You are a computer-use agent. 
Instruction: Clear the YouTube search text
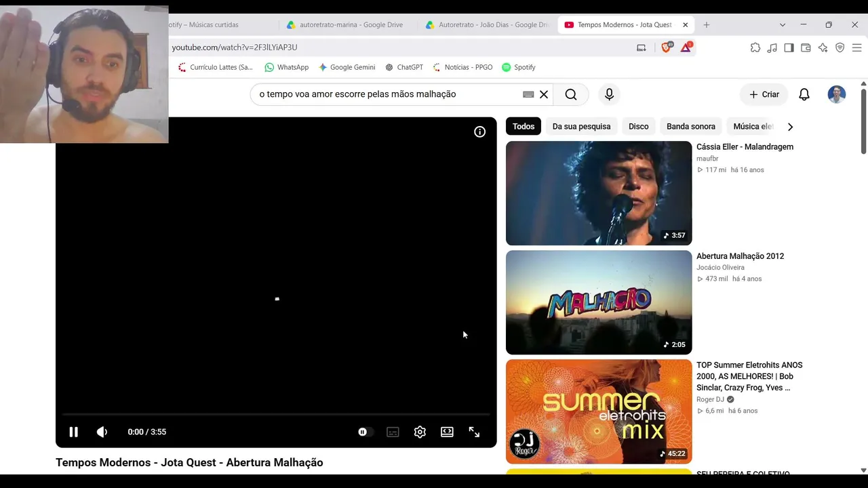[544, 94]
